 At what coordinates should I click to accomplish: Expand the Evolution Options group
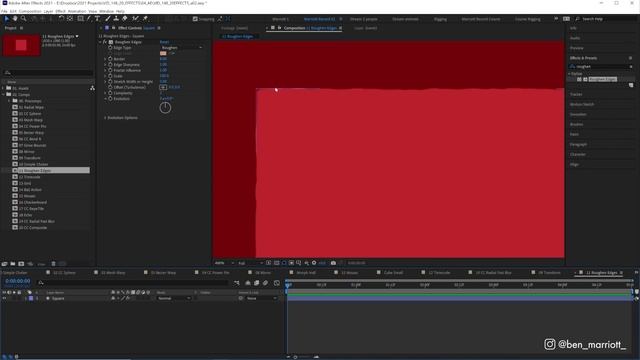coord(105,118)
